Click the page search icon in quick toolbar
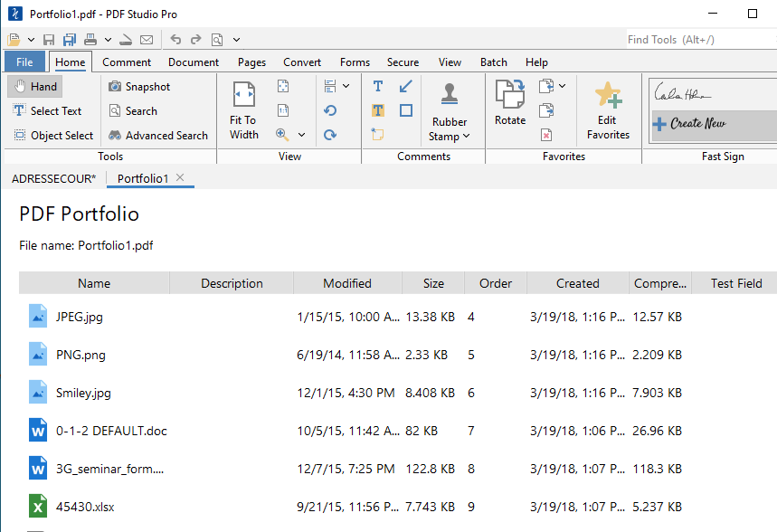The image size is (777, 532). coord(217,40)
